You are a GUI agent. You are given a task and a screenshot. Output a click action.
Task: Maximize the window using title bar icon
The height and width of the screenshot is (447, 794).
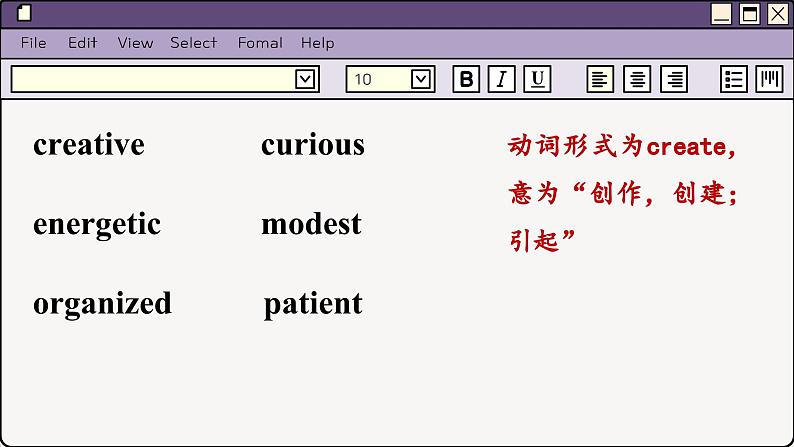pyautogui.click(x=749, y=14)
